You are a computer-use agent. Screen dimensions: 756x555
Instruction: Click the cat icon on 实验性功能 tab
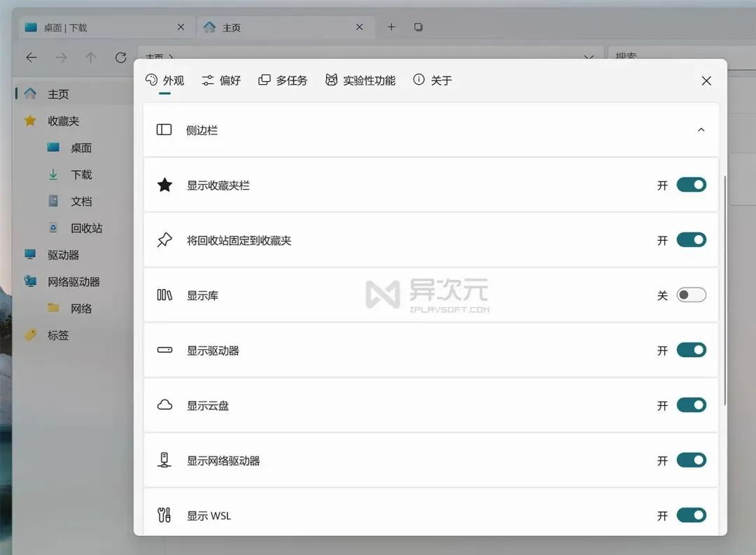(x=331, y=80)
